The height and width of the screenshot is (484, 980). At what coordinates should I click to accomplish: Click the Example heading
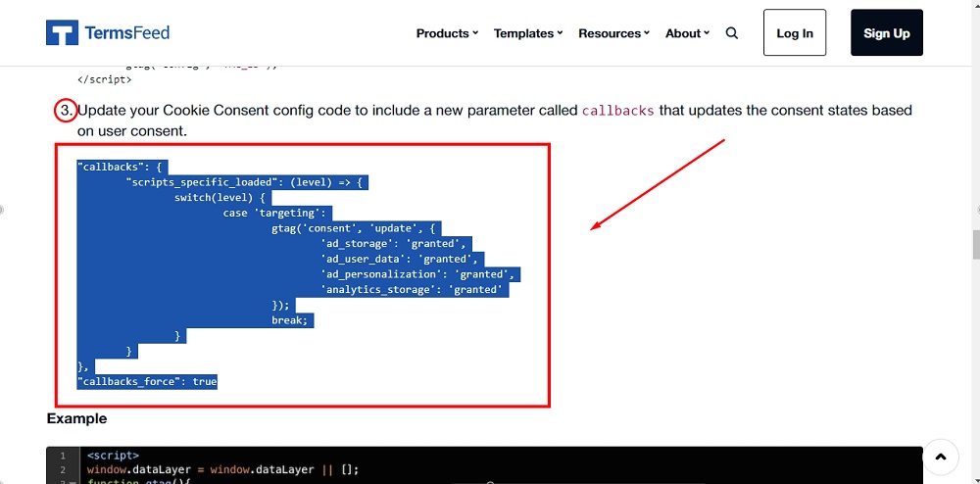point(76,418)
